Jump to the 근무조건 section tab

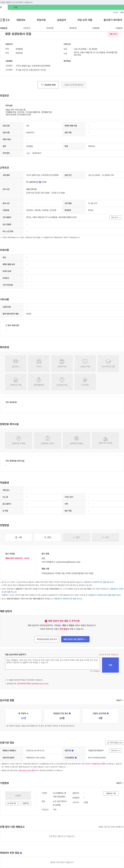[27, 28]
